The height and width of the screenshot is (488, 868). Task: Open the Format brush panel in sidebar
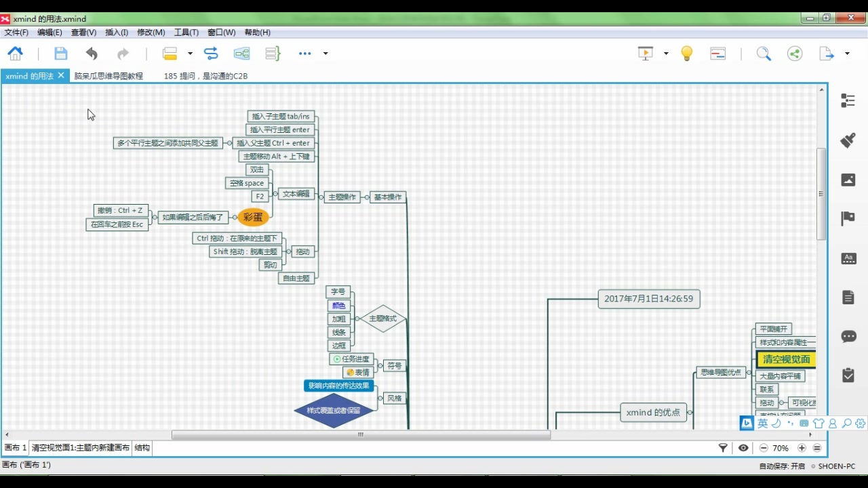pos(848,140)
